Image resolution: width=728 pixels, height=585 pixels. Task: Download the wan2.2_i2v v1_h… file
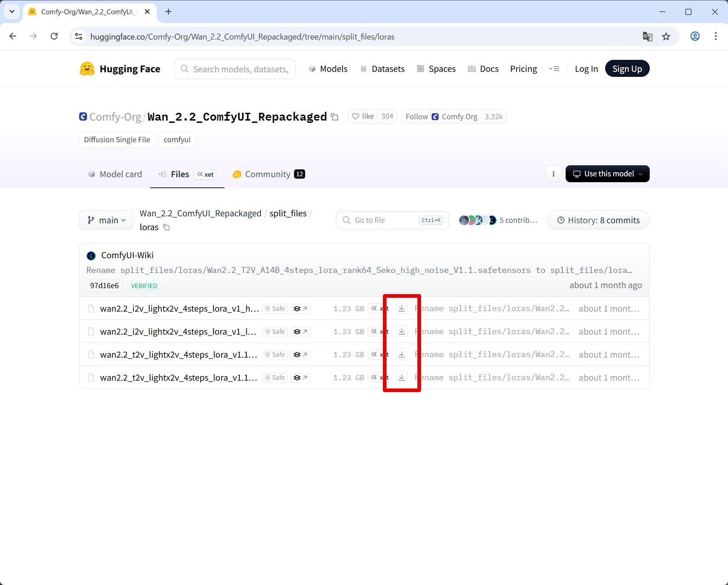pos(402,308)
